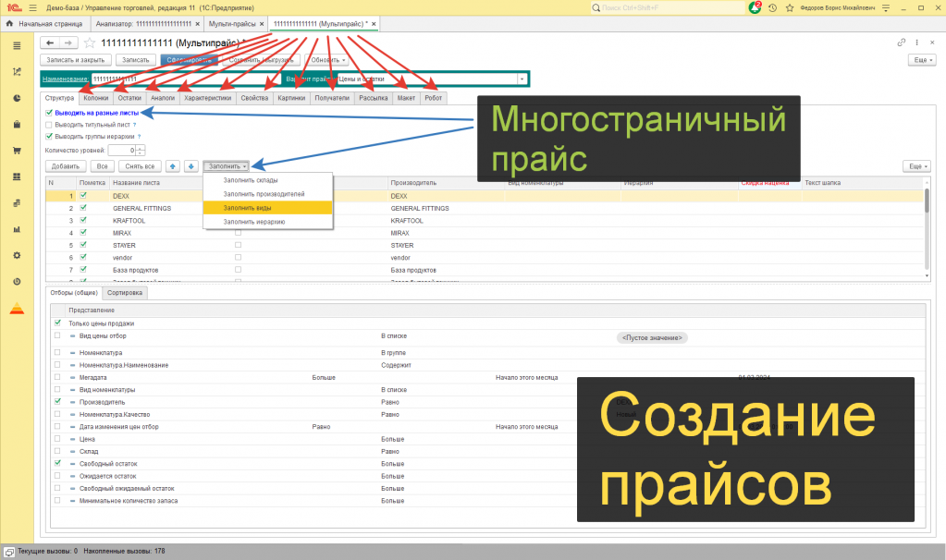
Task: Uncheck Пометка for DEXX row
Action: [83, 195]
